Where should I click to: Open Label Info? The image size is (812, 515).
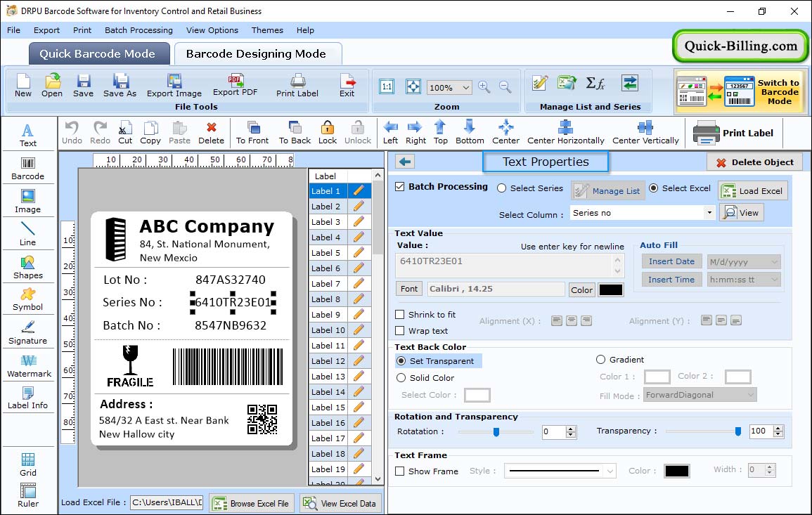[28, 398]
